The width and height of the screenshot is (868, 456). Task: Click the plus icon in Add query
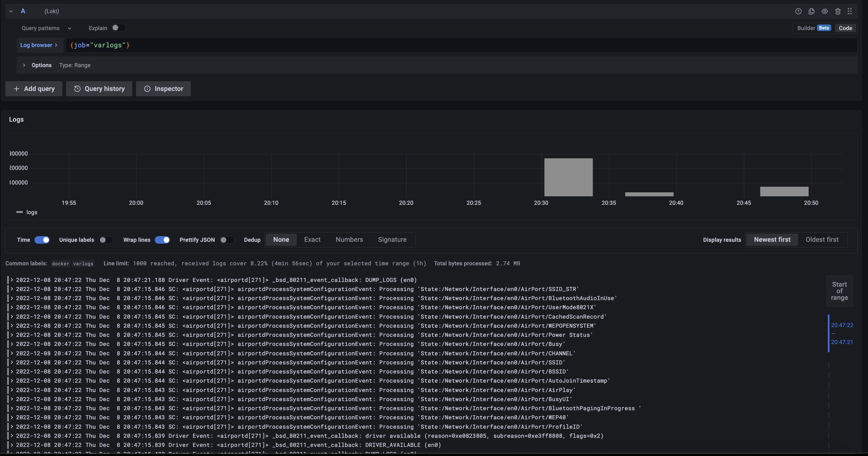coord(17,89)
